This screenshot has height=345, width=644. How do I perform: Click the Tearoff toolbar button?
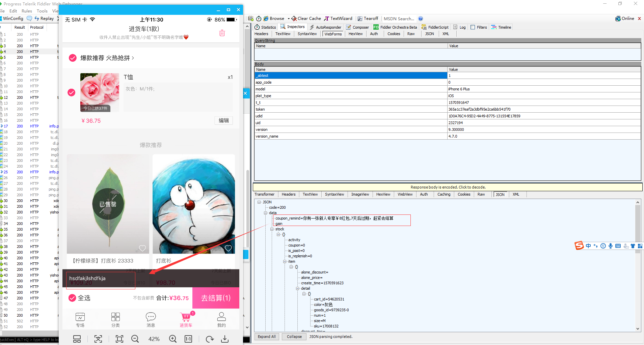[368, 19]
